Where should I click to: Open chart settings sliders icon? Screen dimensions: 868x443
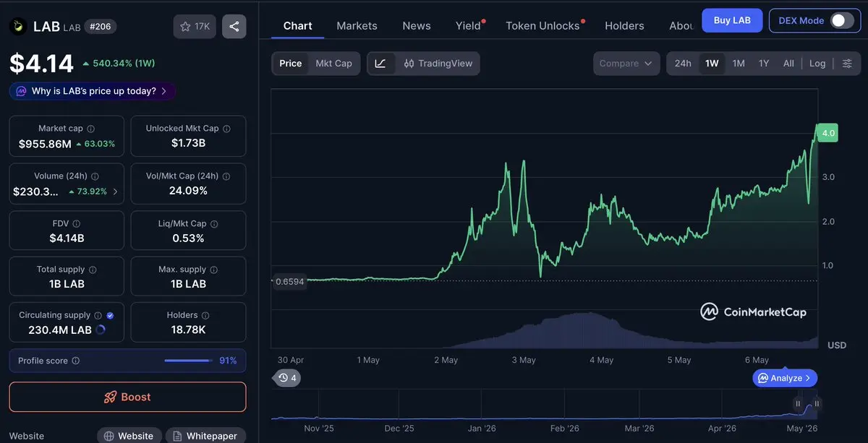coord(847,64)
